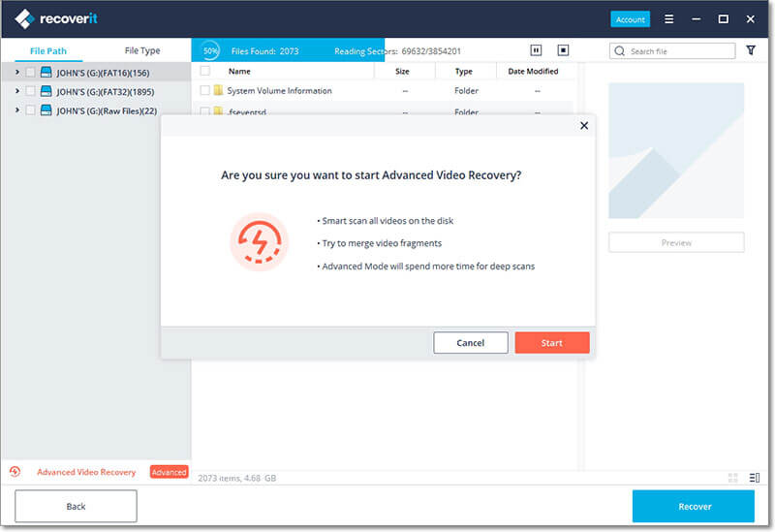Click the orange Start button
This screenshot has height=532, width=775.
552,343
